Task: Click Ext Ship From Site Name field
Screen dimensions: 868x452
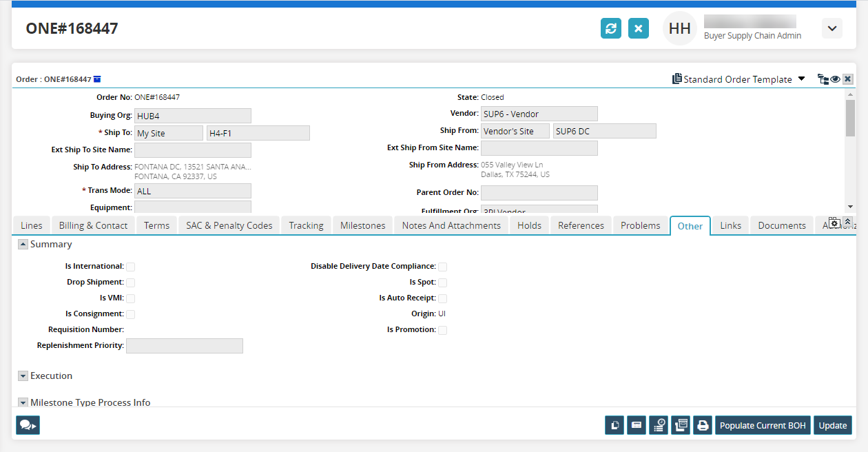Action: [539, 148]
